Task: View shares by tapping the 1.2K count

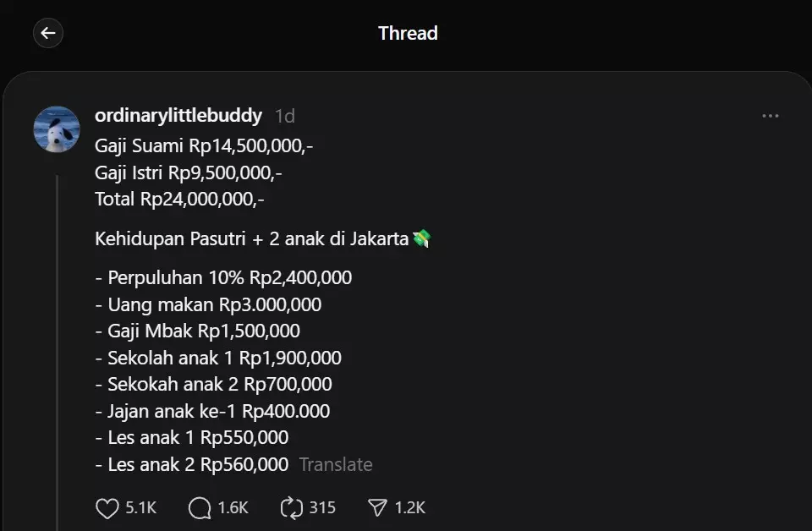Action: [x=409, y=507]
